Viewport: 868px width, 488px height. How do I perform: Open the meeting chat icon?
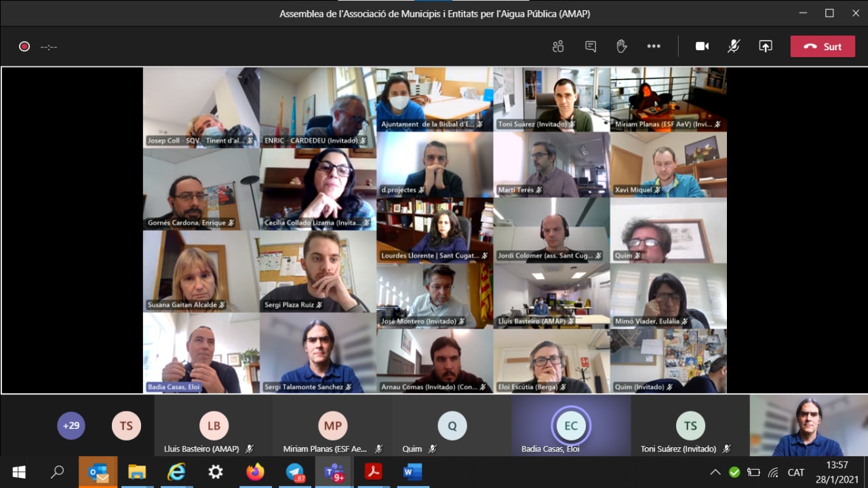[x=591, y=46]
